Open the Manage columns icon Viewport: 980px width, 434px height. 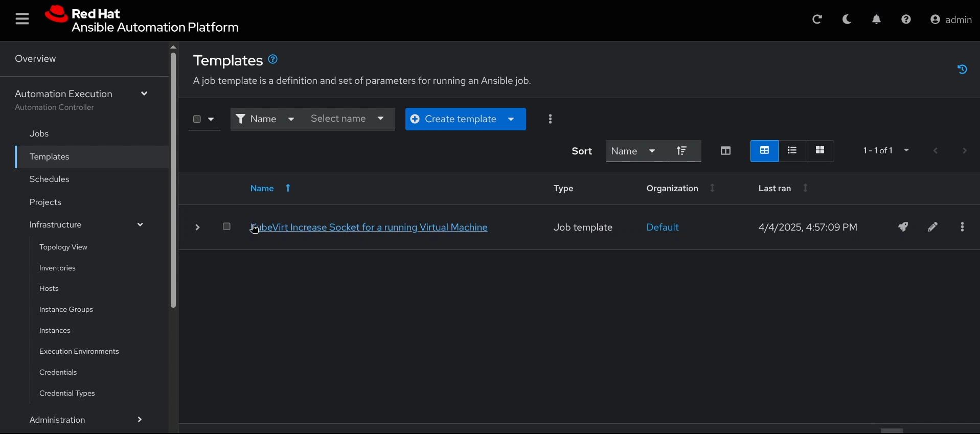(x=725, y=151)
